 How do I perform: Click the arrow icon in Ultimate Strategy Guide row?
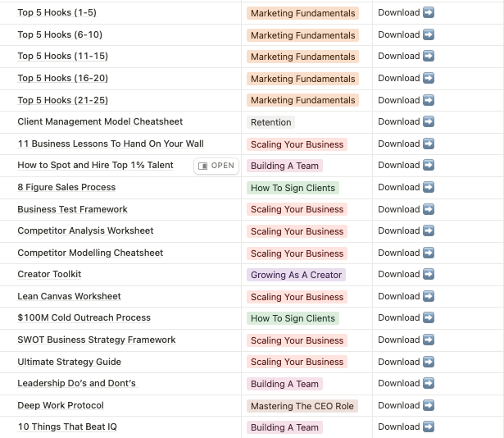pyautogui.click(x=429, y=362)
